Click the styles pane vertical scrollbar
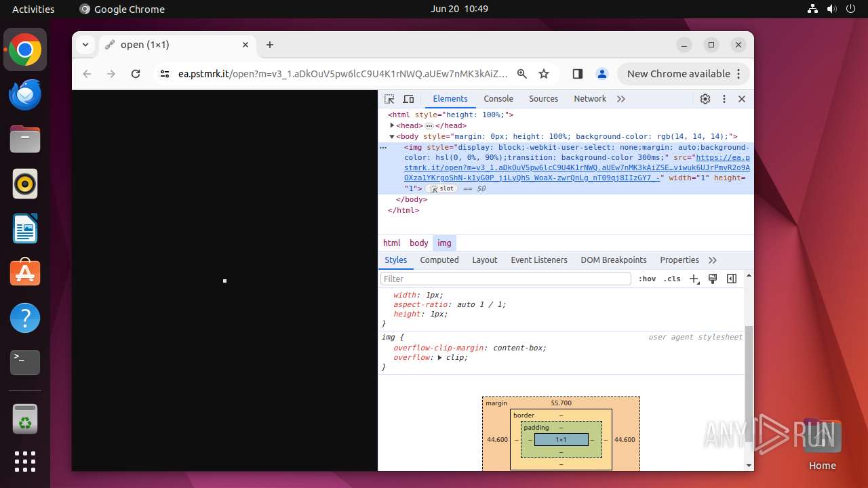 pos(749,383)
